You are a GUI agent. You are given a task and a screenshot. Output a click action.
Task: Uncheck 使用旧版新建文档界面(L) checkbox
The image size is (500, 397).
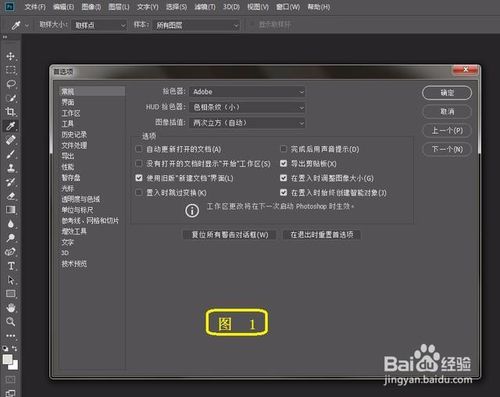coord(139,178)
